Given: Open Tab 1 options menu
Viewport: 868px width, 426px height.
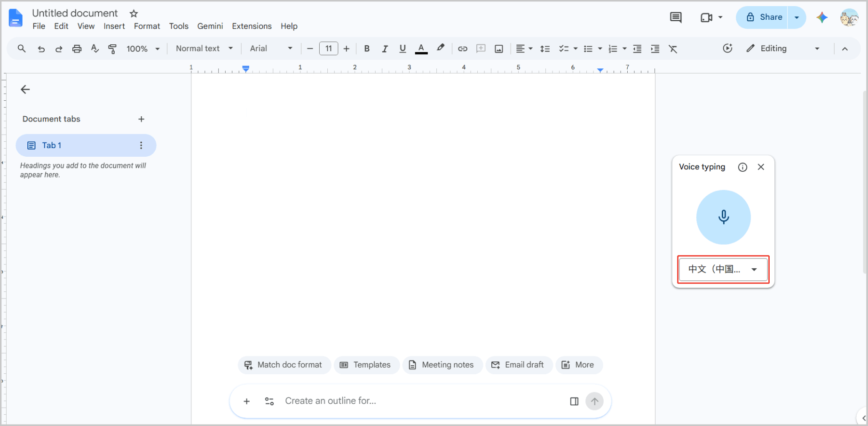Looking at the screenshot, I should pos(141,145).
